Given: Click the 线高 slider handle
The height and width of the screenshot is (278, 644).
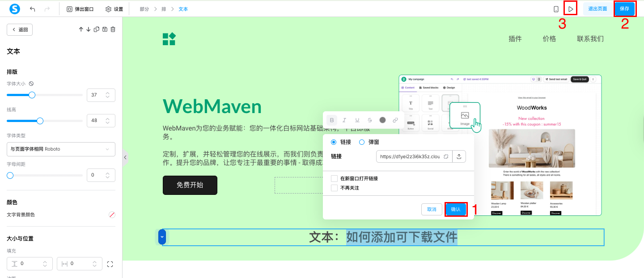Looking at the screenshot, I should pos(40,121).
